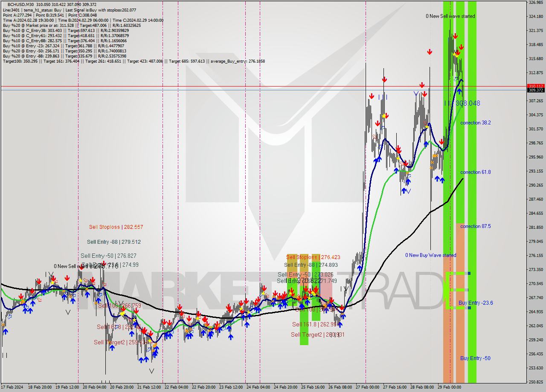The width and height of the screenshot is (546, 392).
Task: Select the '0 New Sell wave started' label
Action: tap(450, 16)
